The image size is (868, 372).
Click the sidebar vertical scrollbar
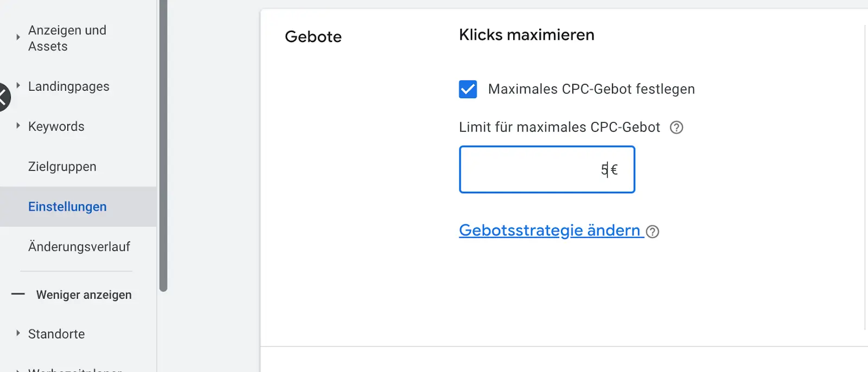pos(163,146)
